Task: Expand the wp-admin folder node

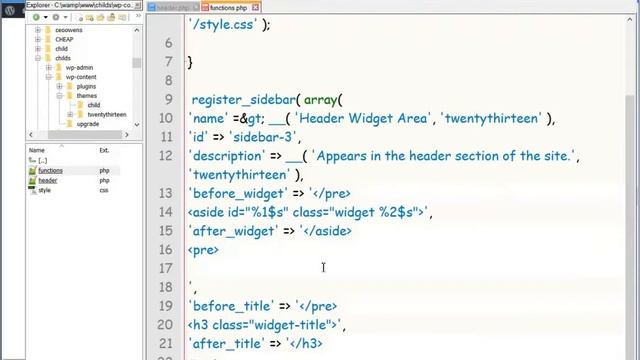Action: tap(49, 67)
